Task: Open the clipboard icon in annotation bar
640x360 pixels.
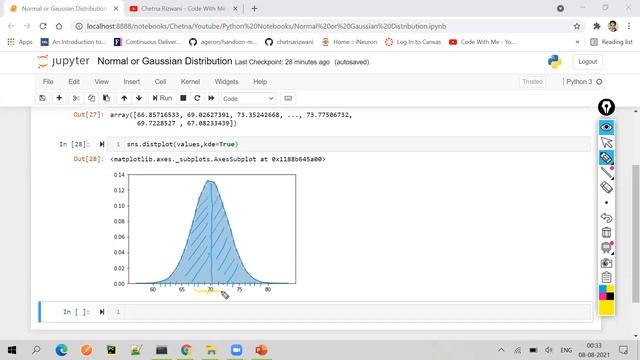Action: [x=607, y=278]
